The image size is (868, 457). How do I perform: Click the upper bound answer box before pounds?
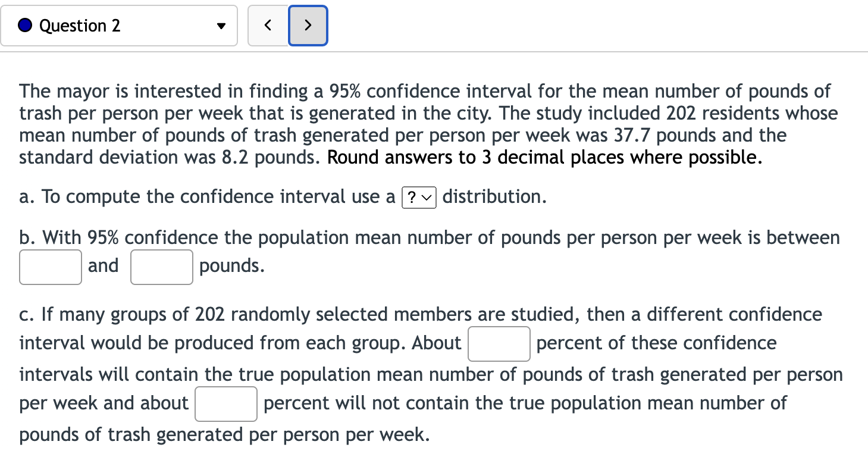coord(161,266)
